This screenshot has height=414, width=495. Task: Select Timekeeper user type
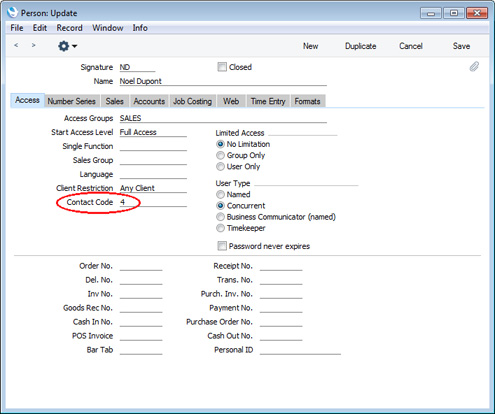220,228
